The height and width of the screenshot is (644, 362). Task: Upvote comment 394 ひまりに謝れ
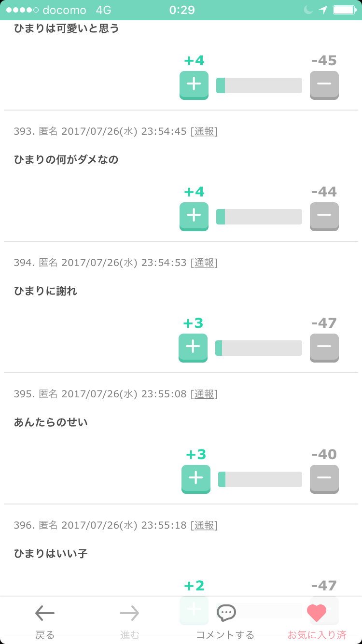193,347
